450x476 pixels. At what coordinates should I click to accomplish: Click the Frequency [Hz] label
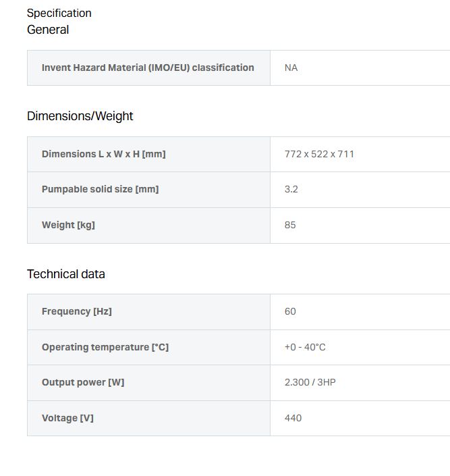click(x=77, y=311)
